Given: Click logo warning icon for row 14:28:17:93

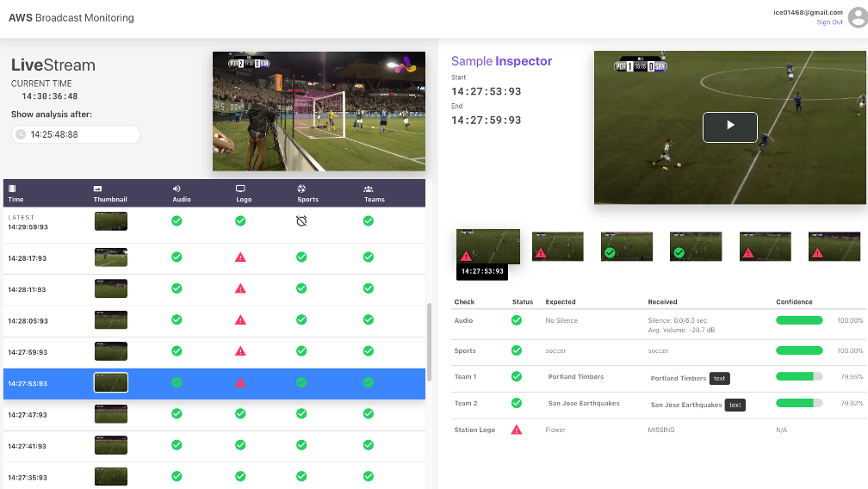Looking at the screenshot, I should pyautogui.click(x=240, y=257).
